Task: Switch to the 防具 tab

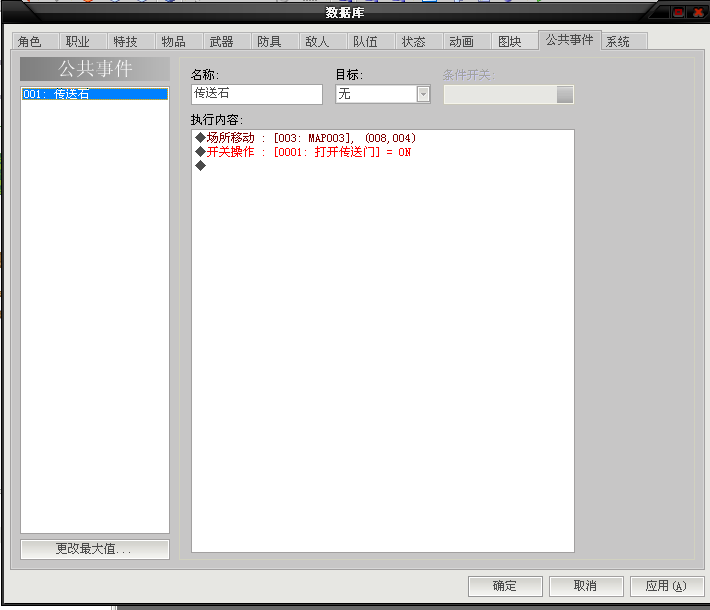Action: (x=275, y=42)
